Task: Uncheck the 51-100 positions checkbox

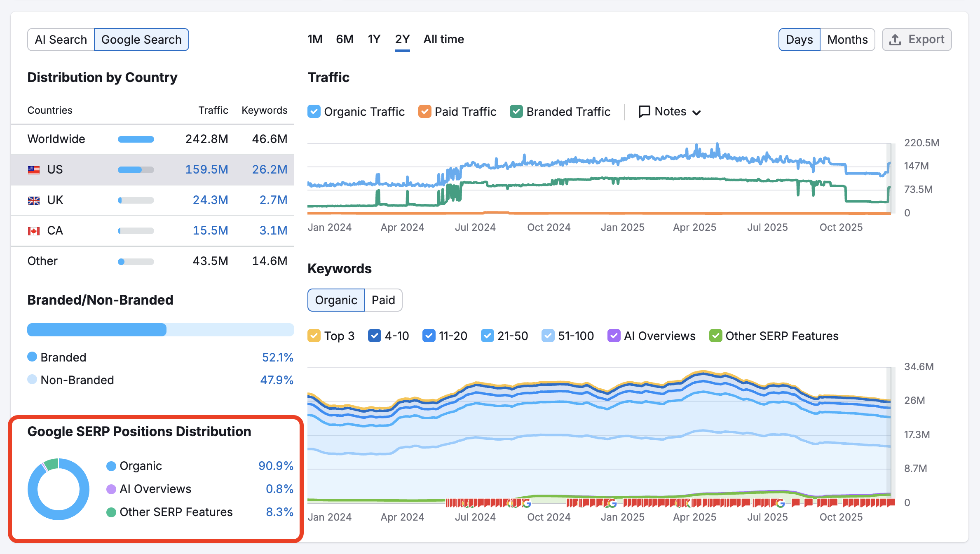Action: [548, 336]
